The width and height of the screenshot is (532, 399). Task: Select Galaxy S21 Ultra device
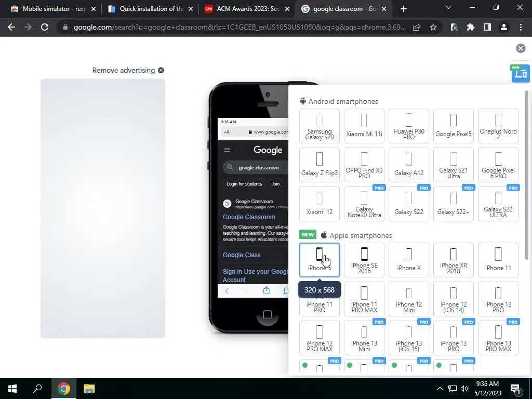coord(453,165)
